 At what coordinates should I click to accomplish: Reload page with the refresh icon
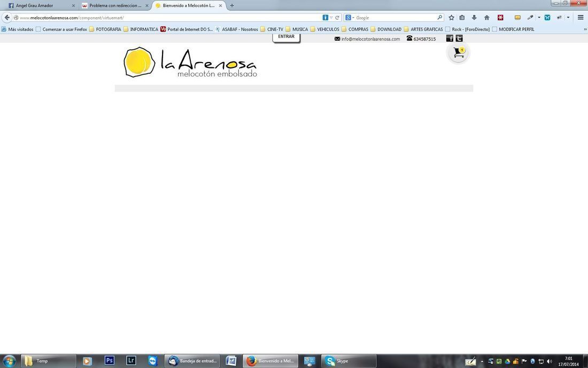(337, 18)
